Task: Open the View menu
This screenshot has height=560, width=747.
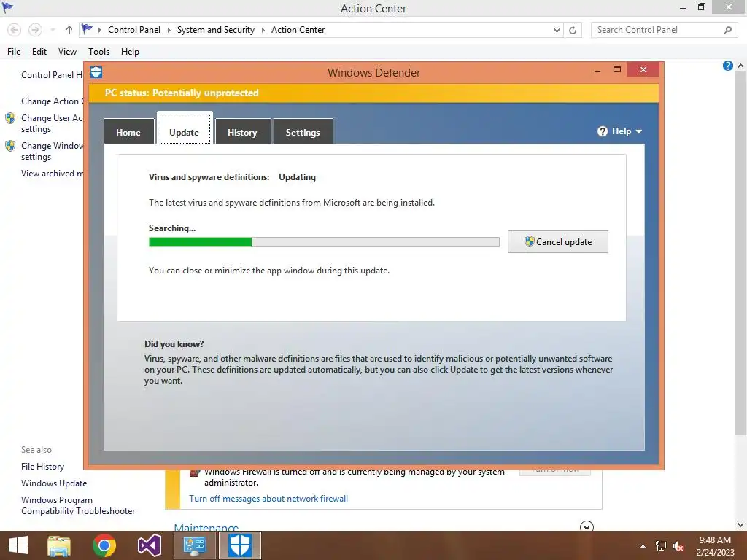Action: (67, 52)
